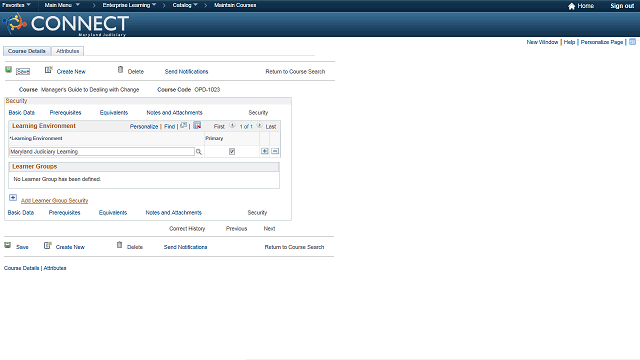Click the bottom Save disk icon

click(x=8, y=245)
